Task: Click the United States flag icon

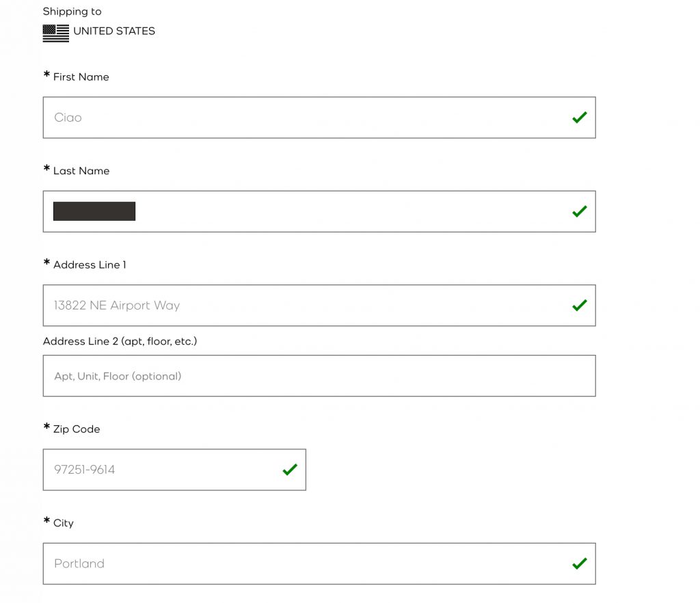Action: point(56,33)
